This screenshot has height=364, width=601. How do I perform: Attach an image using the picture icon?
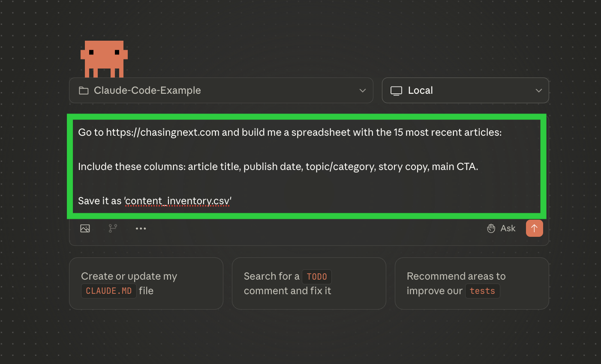85,228
